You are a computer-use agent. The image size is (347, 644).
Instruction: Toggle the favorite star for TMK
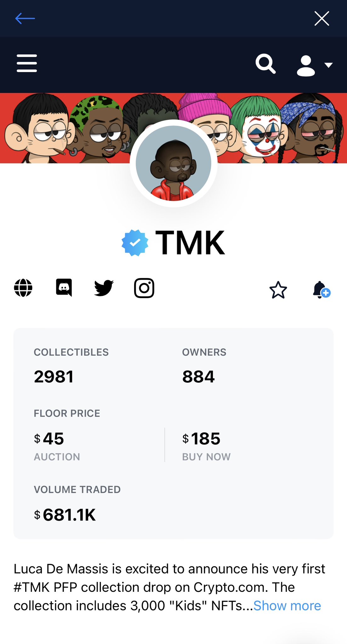coord(278,290)
